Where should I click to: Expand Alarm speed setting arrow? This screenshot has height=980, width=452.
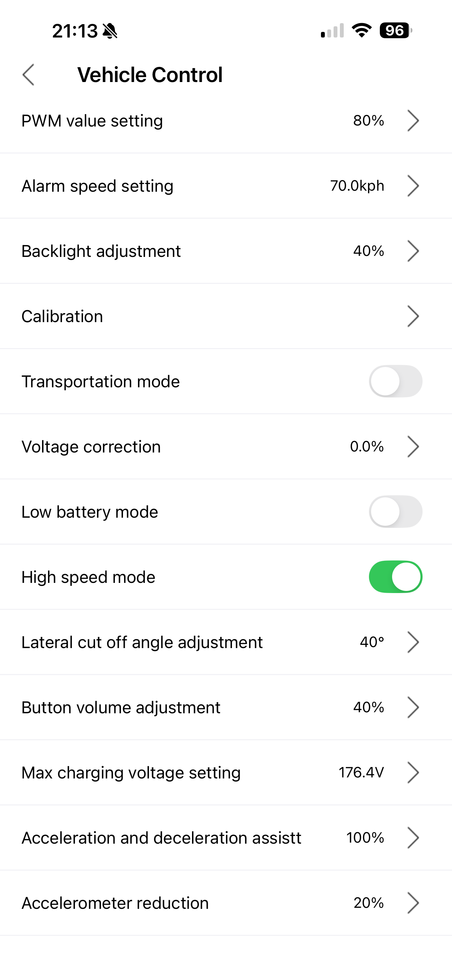pyautogui.click(x=413, y=186)
